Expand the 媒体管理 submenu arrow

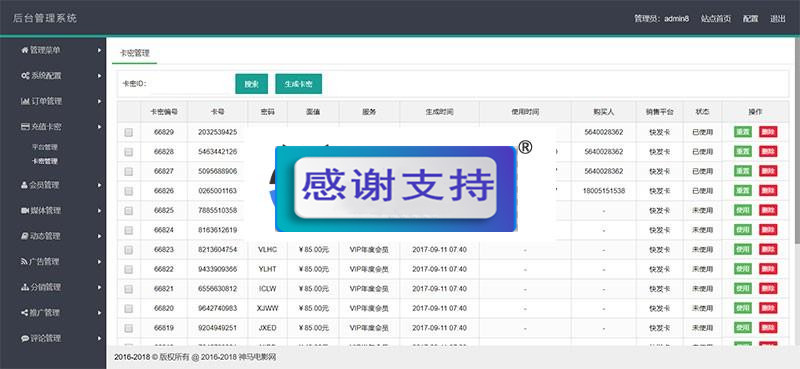pos(99,210)
